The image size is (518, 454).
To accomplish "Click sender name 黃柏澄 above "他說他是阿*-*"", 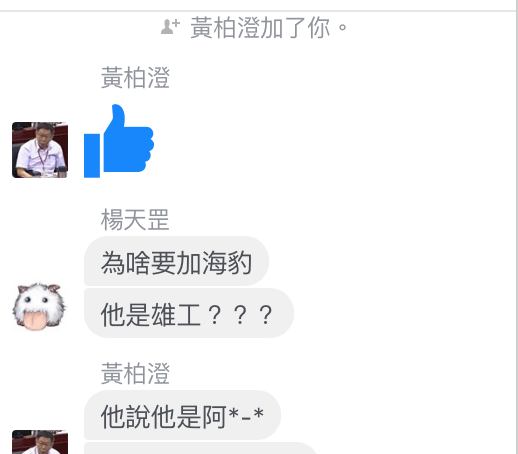I will point(135,373).
